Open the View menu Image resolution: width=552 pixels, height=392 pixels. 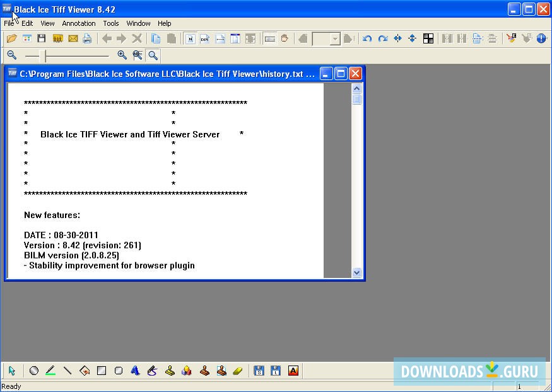click(x=47, y=23)
